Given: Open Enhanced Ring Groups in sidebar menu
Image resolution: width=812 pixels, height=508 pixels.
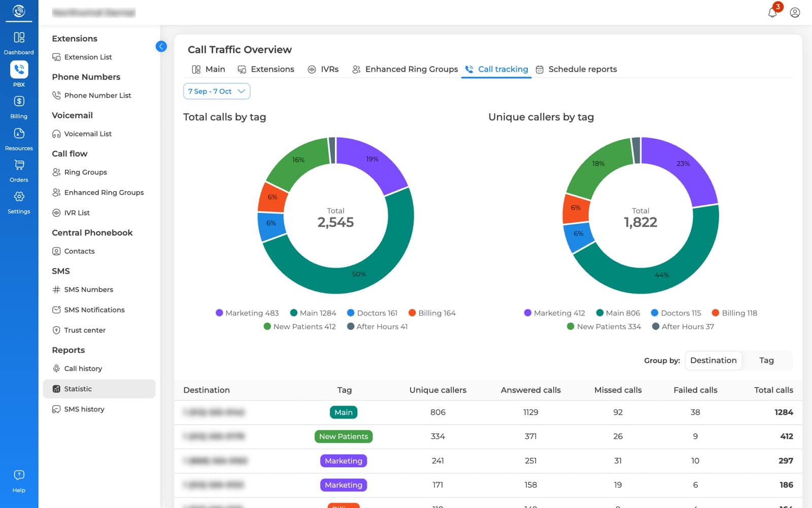Looking at the screenshot, I should point(98,193).
